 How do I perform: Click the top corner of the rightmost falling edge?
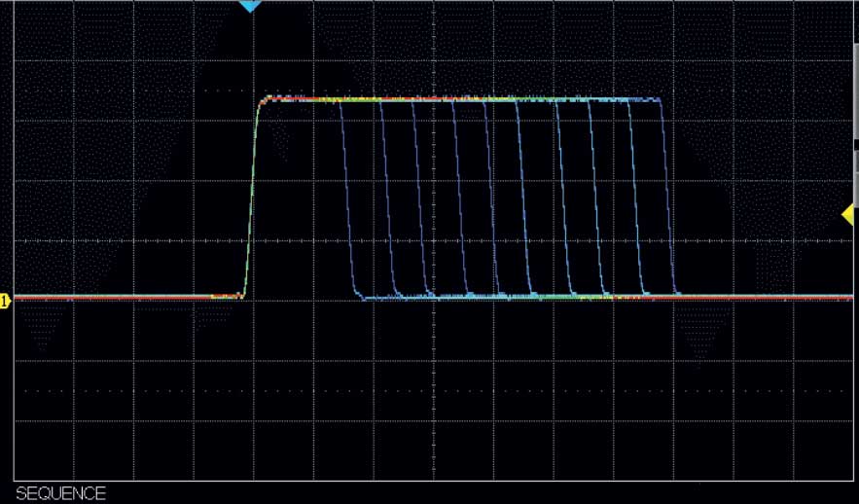click(662, 102)
